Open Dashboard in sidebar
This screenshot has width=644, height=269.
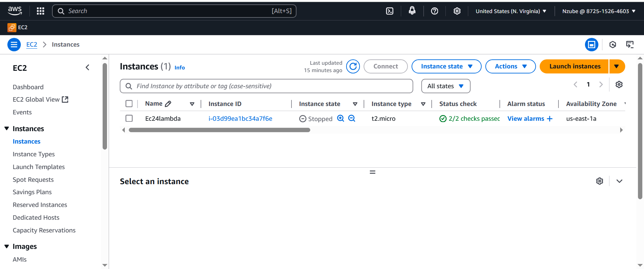pos(28,87)
